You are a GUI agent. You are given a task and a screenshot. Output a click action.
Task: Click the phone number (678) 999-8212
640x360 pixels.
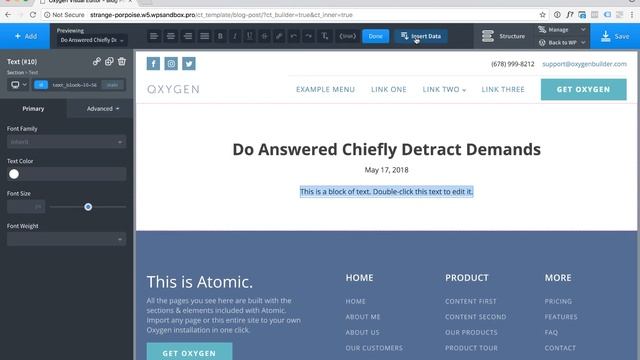[513, 64]
